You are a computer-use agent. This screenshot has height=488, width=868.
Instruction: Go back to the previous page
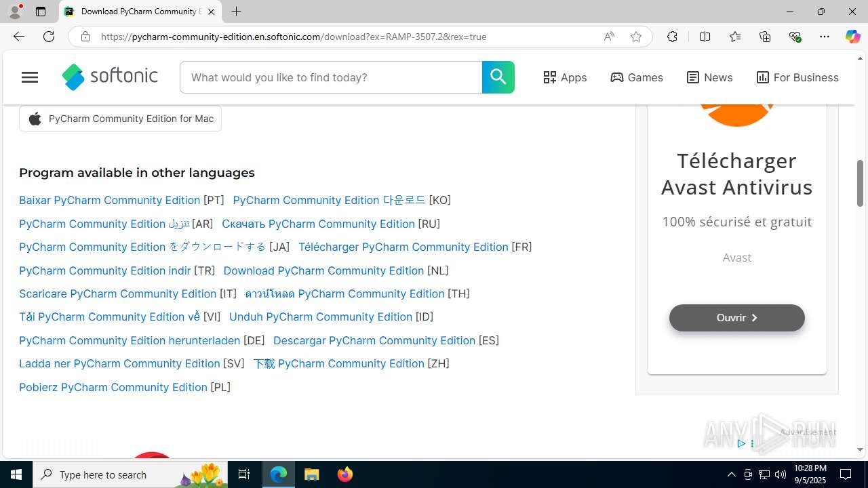(x=19, y=37)
